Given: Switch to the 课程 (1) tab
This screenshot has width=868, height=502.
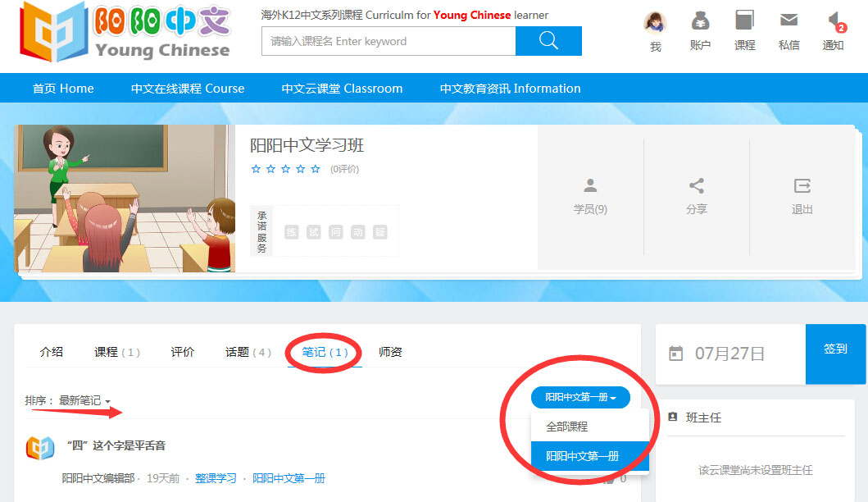Looking at the screenshot, I should click(117, 352).
